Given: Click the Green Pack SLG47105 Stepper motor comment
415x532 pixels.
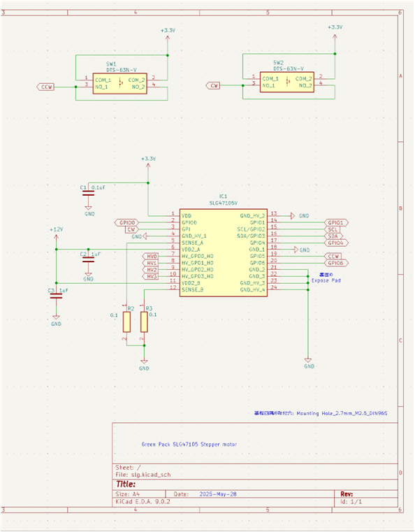Looking at the screenshot, I should [189, 445].
